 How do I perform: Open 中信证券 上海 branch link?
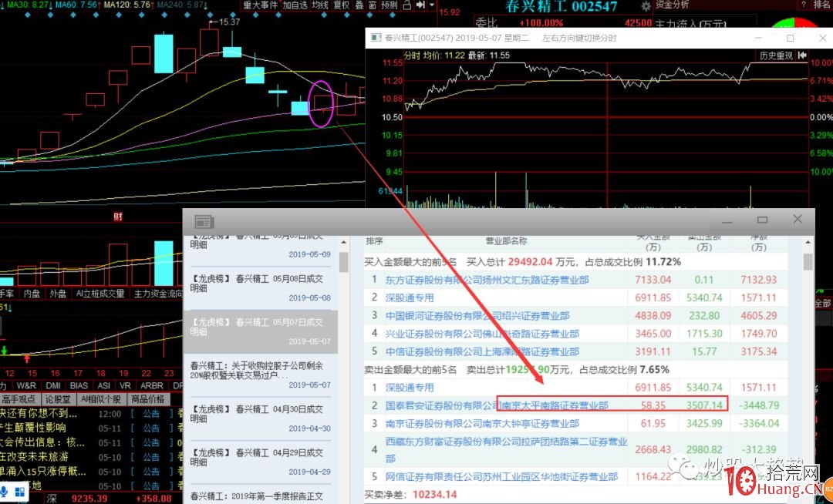(x=482, y=351)
